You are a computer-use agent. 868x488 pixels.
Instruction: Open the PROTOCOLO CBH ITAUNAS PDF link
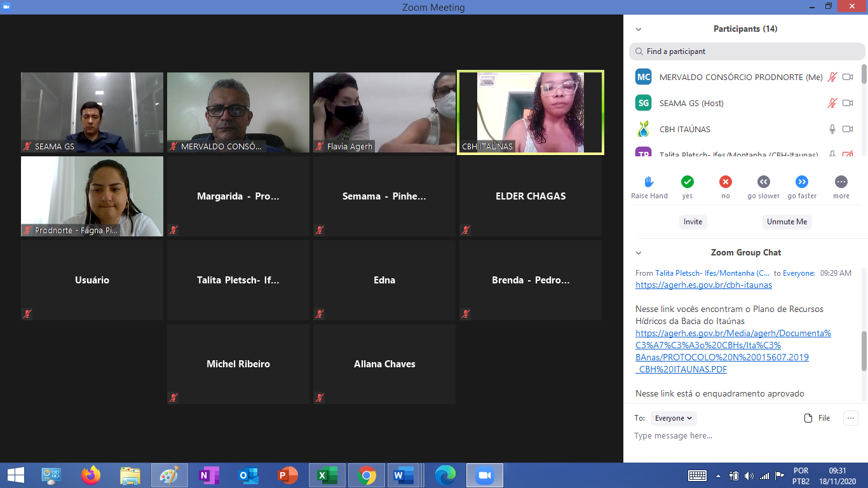click(x=733, y=351)
